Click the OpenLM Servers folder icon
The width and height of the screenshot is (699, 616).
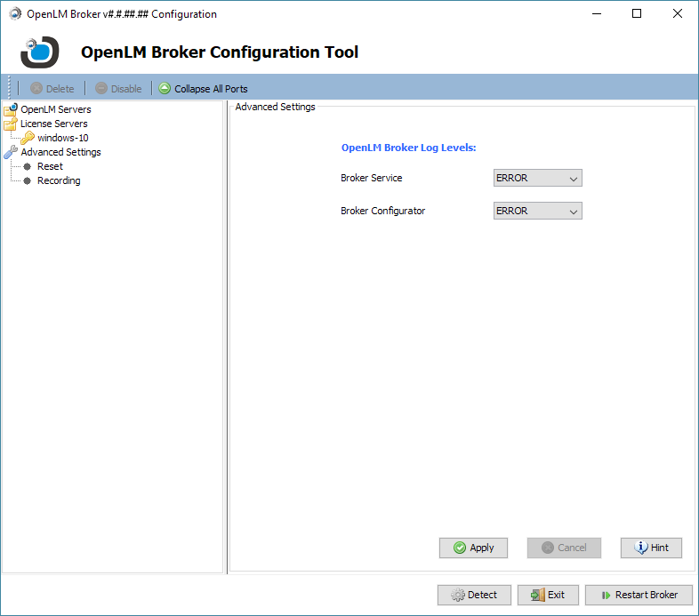click(x=11, y=110)
